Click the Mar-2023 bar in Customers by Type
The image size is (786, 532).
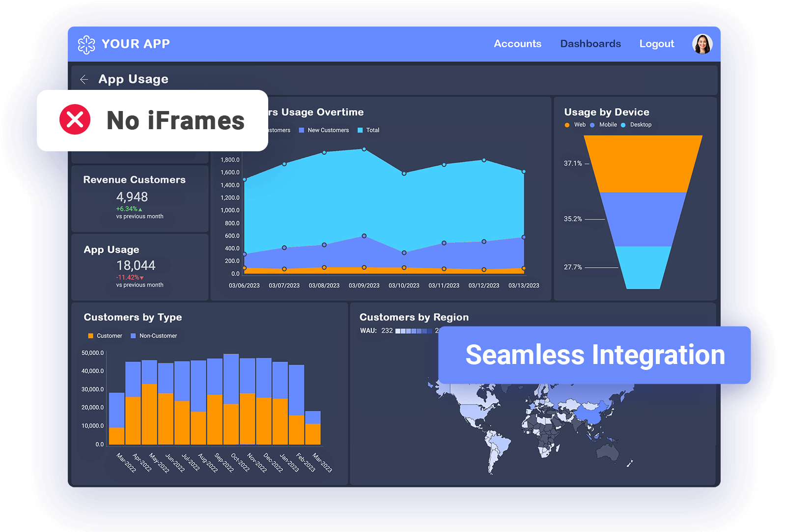tap(313, 428)
